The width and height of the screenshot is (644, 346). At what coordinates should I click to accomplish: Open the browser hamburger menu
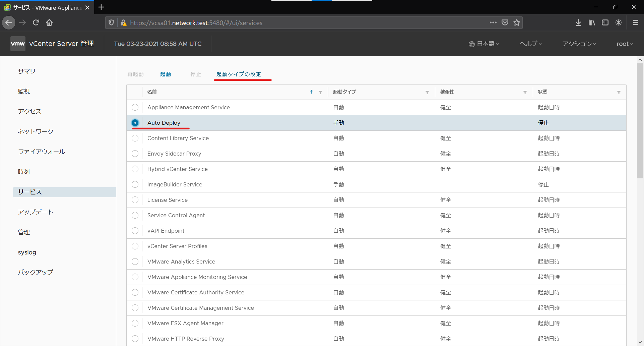tap(635, 22)
